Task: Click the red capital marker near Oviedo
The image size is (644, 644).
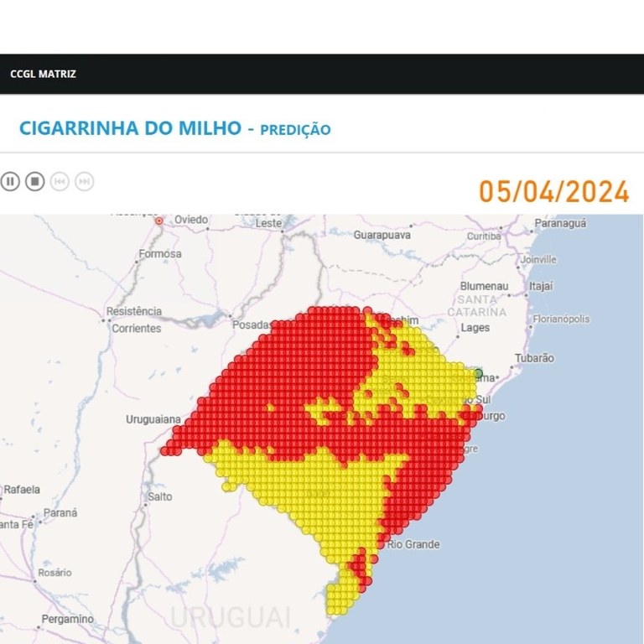Action: [x=159, y=221]
